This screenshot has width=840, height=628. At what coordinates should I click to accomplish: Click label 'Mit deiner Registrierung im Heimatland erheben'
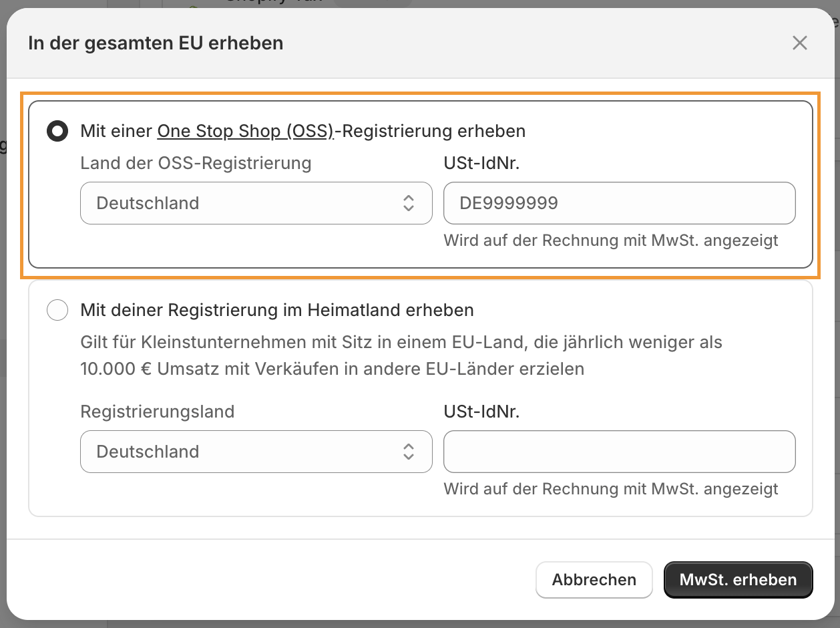coord(276,310)
